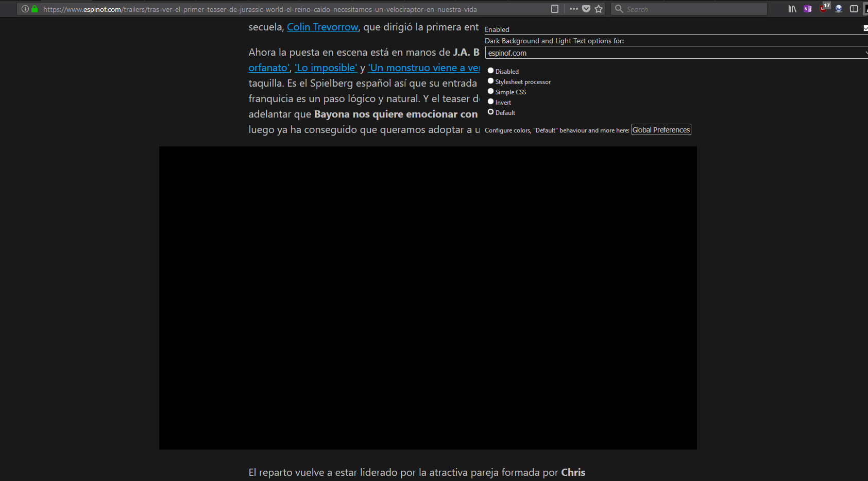Select the Stylesheet processor option
The image size is (868, 481).
point(490,81)
